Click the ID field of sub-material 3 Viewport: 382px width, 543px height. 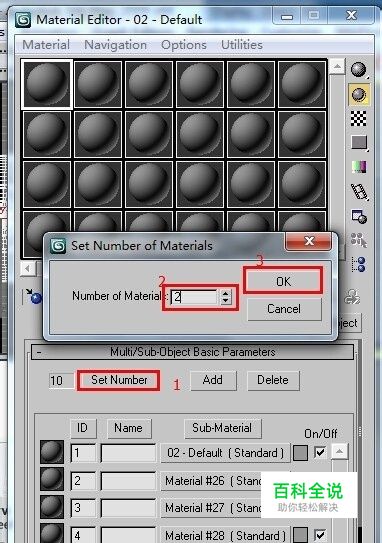click(x=83, y=508)
